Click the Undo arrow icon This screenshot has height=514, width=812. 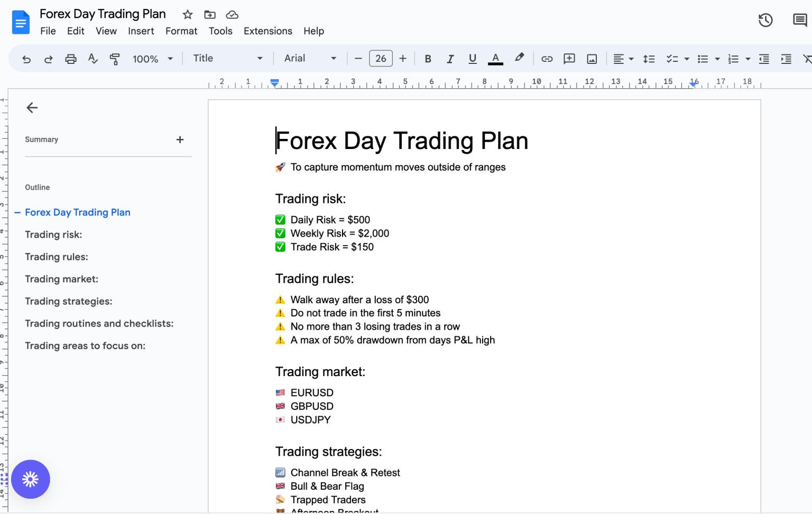pyautogui.click(x=26, y=59)
